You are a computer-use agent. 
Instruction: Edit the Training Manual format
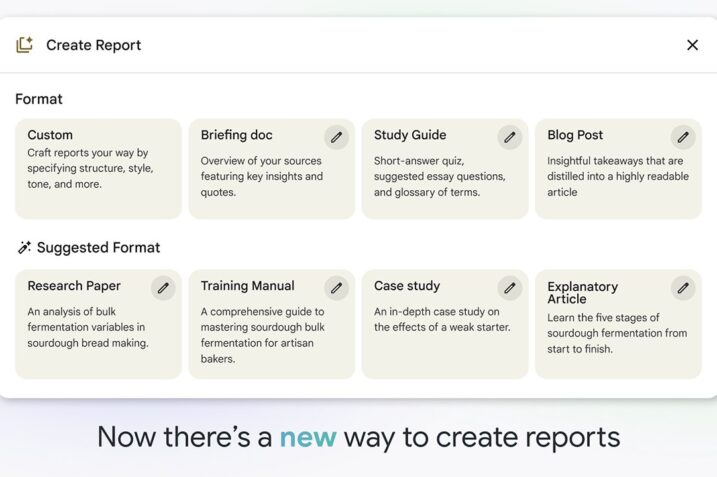click(337, 288)
